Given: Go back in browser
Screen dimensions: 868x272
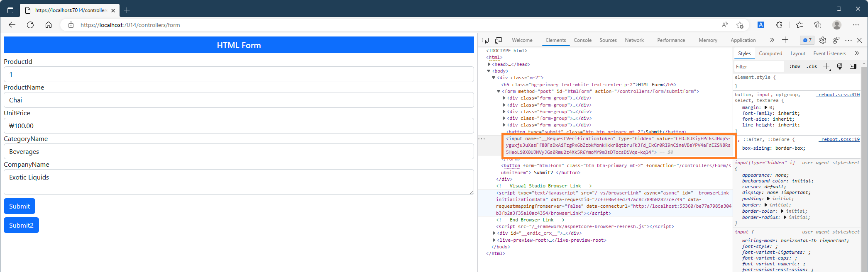Looking at the screenshot, I should point(12,25).
